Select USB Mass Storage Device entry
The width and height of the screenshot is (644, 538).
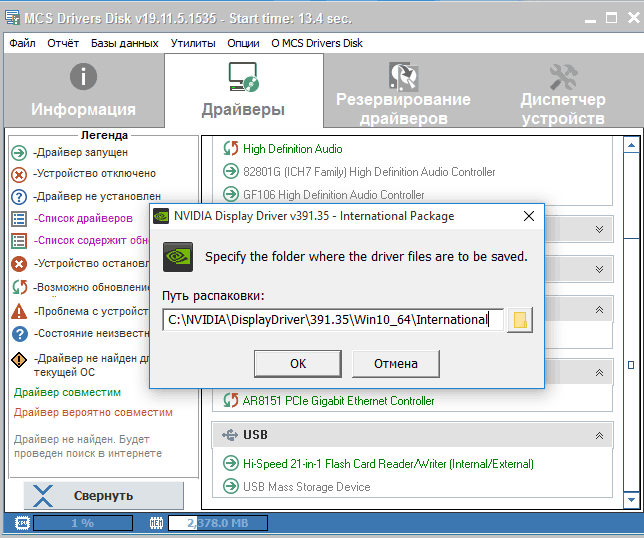tap(306, 487)
